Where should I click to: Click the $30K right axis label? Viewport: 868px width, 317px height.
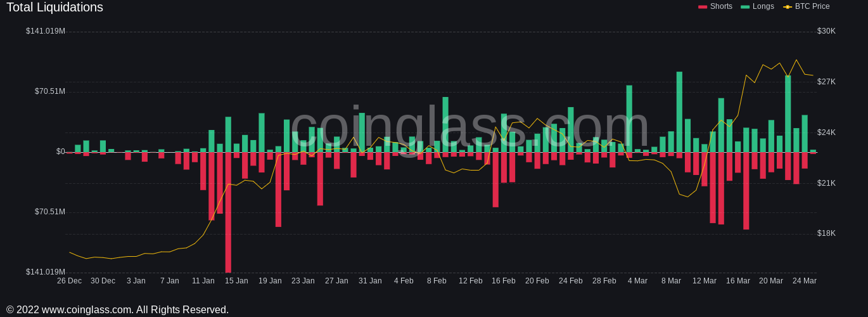[x=826, y=31]
